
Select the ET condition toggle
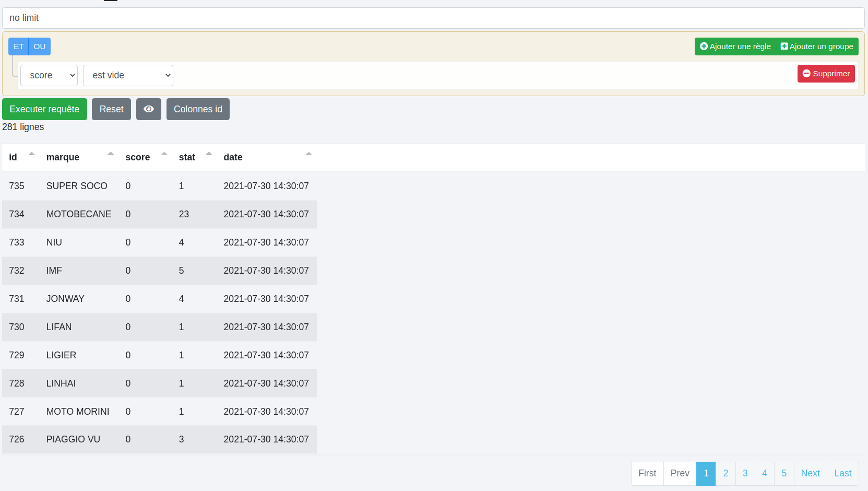point(19,46)
